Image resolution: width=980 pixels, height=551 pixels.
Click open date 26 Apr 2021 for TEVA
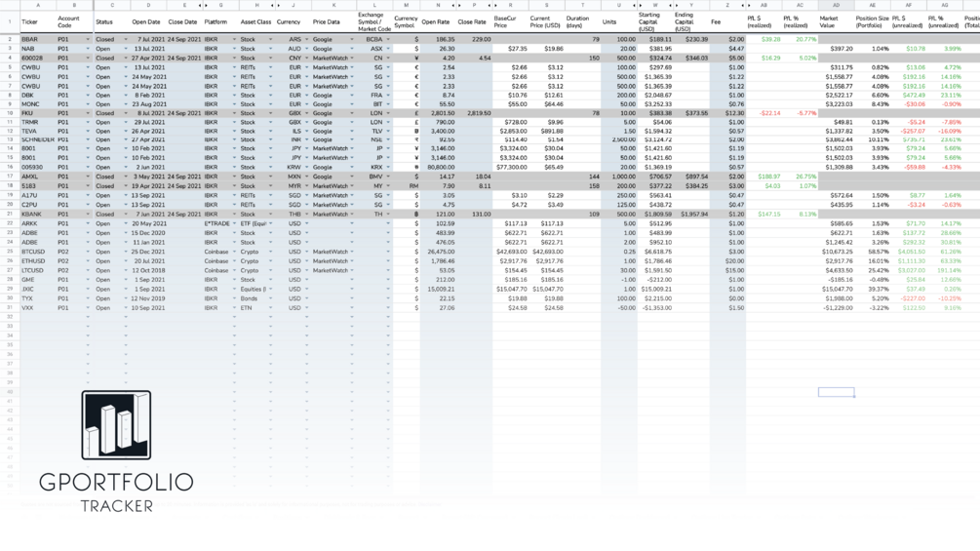point(148,132)
